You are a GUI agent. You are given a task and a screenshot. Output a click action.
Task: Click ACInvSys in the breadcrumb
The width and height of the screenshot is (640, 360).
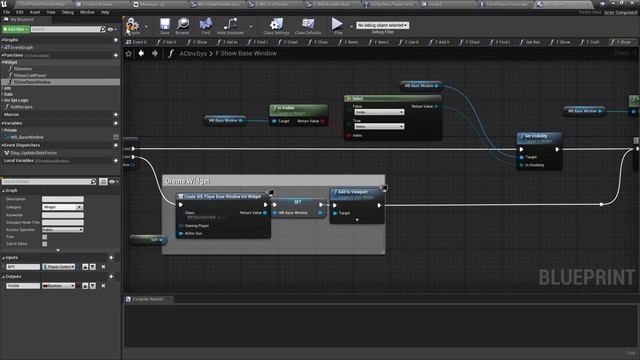[193, 53]
